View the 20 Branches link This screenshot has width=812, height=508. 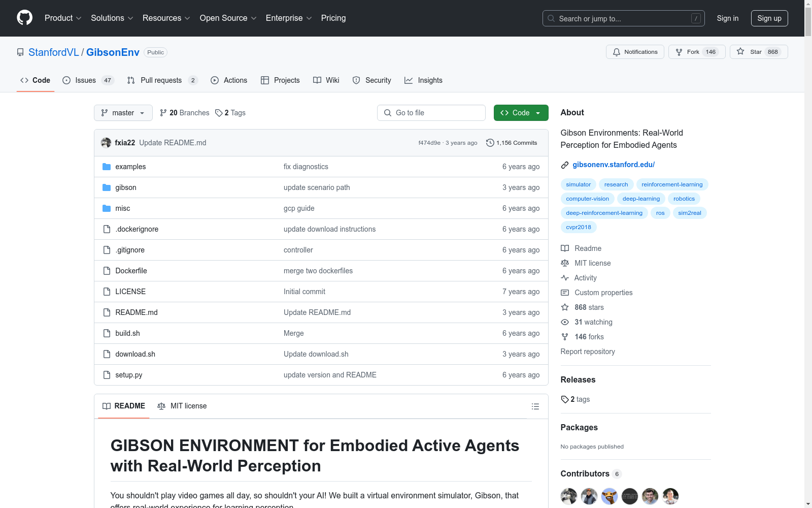coord(185,113)
